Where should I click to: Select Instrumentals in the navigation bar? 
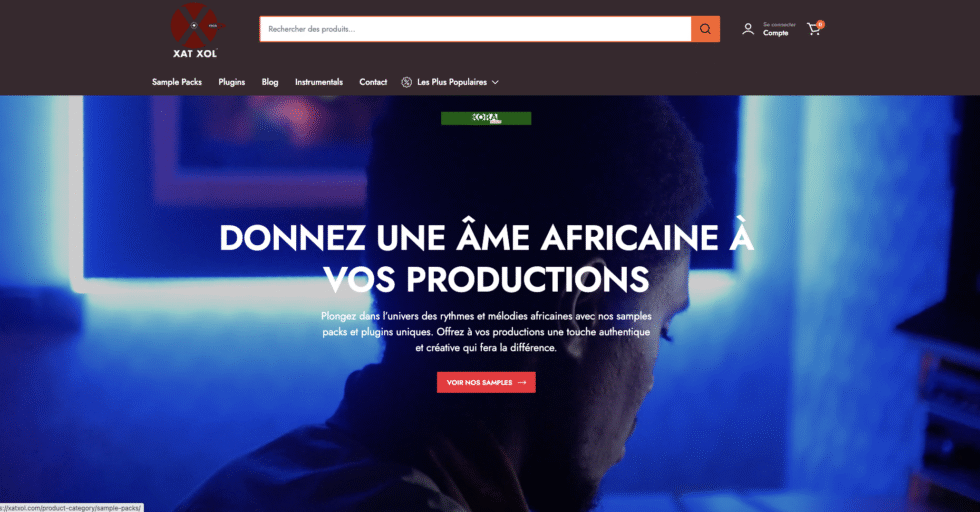[319, 82]
